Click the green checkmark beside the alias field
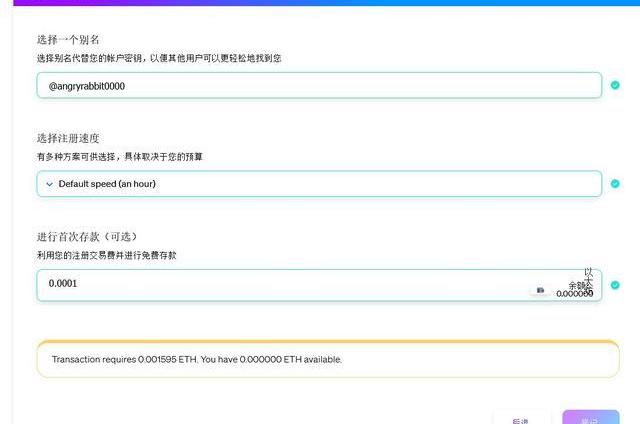The height and width of the screenshot is (424, 640). click(x=615, y=86)
